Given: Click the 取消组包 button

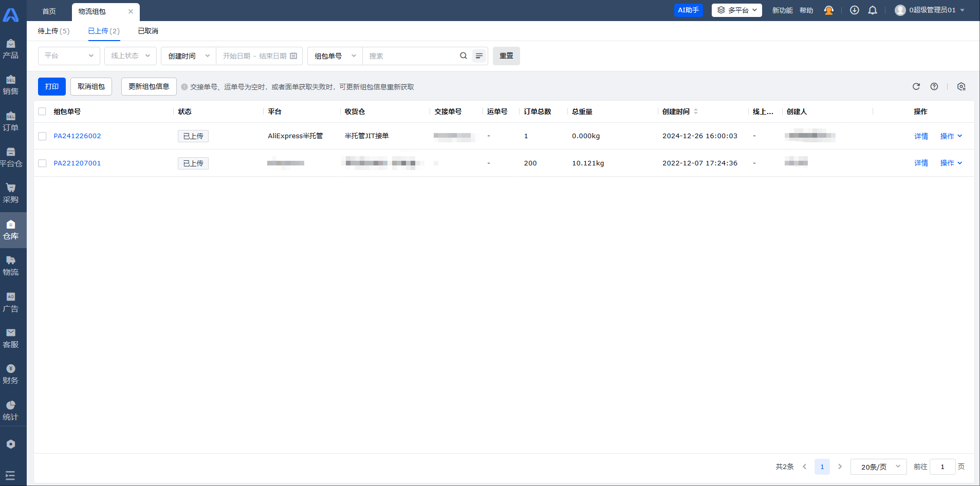Looking at the screenshot, I should point(91,86).
